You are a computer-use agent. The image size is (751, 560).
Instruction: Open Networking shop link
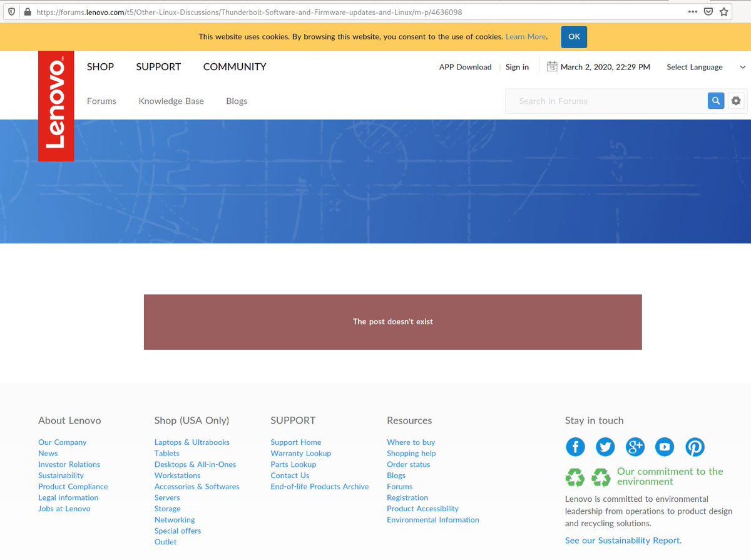click(x=175, y=519)
